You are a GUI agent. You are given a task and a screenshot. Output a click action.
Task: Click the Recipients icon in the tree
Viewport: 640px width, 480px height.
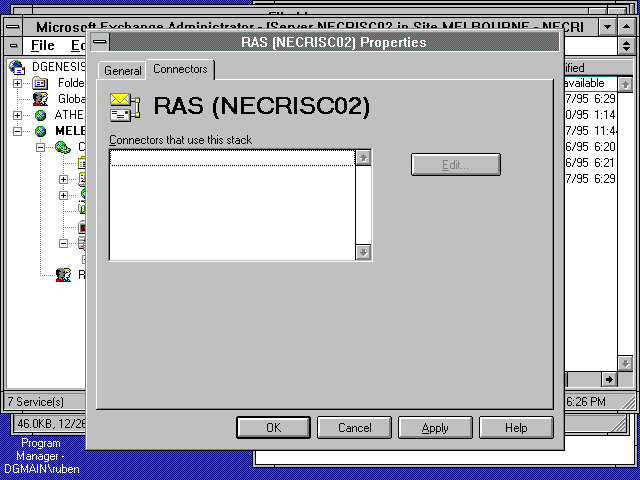coord(63,275)
